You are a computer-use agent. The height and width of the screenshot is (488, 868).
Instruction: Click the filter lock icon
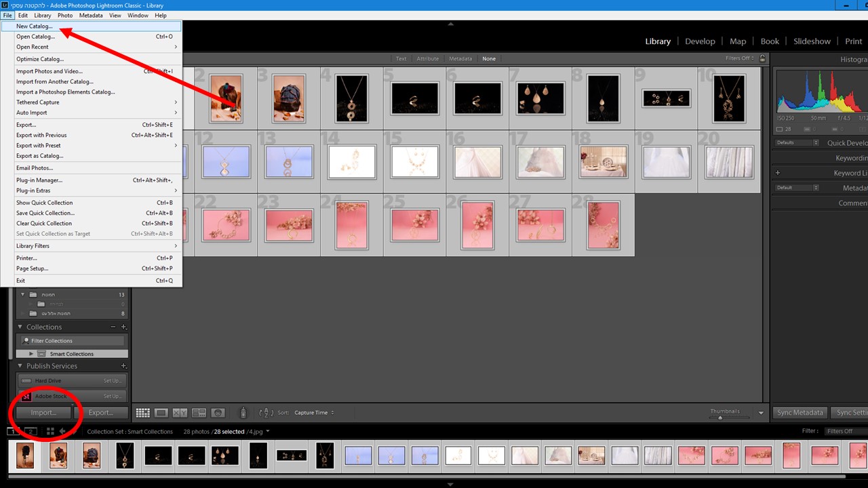click(764, 58)
